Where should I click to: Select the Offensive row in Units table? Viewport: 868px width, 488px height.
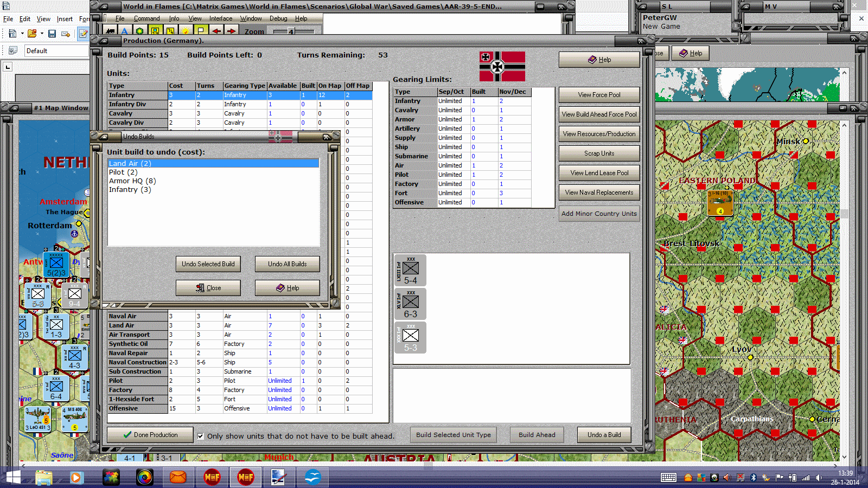tap(240, 408)
